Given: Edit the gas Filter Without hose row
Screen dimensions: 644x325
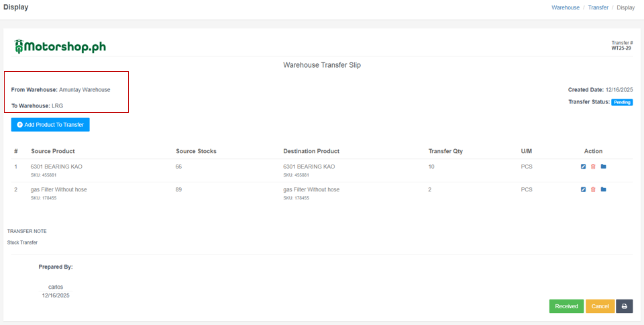Looking at the screenshot, I should click(x=583, y=189).
